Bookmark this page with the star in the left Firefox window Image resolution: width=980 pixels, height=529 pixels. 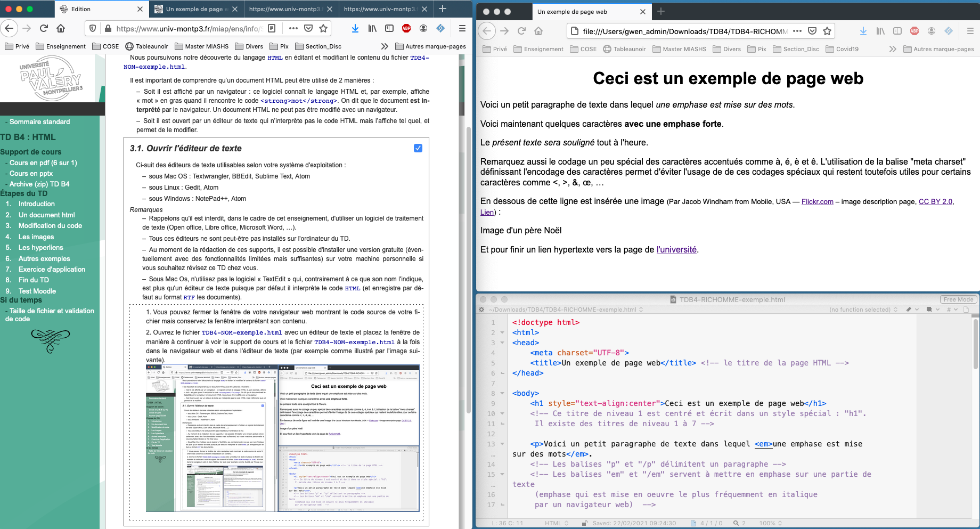323,28
